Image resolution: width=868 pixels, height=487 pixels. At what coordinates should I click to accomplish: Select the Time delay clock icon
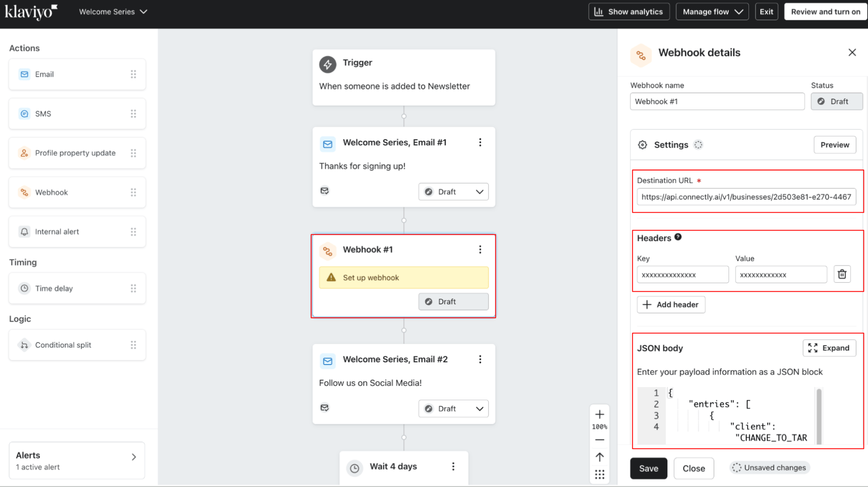(24, 288)
